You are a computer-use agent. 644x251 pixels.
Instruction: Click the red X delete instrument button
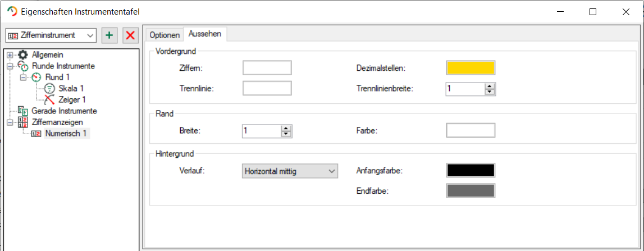point(130,35)
